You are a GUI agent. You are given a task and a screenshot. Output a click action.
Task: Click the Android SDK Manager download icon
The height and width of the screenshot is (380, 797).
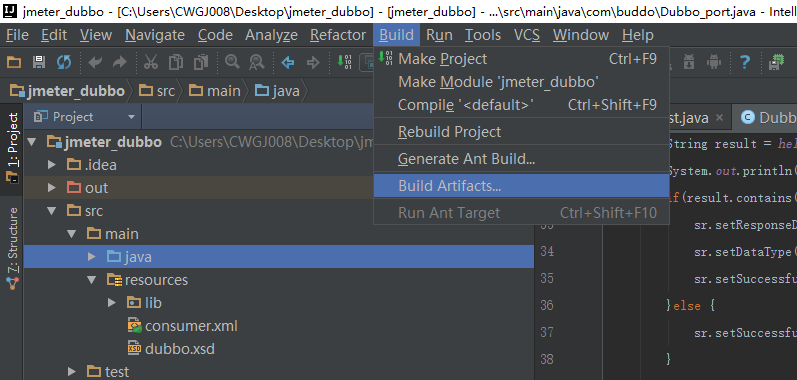tap(689, 62)
